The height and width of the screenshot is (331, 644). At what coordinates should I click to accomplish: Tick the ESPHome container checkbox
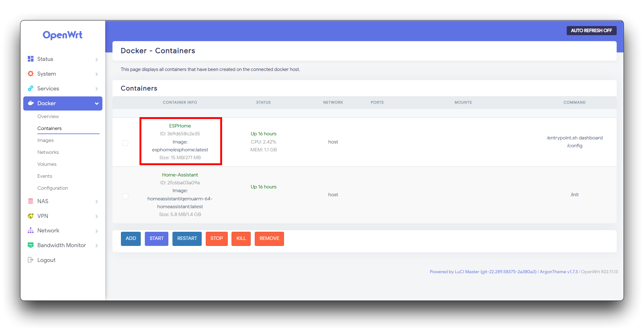(x=125, y=143)
